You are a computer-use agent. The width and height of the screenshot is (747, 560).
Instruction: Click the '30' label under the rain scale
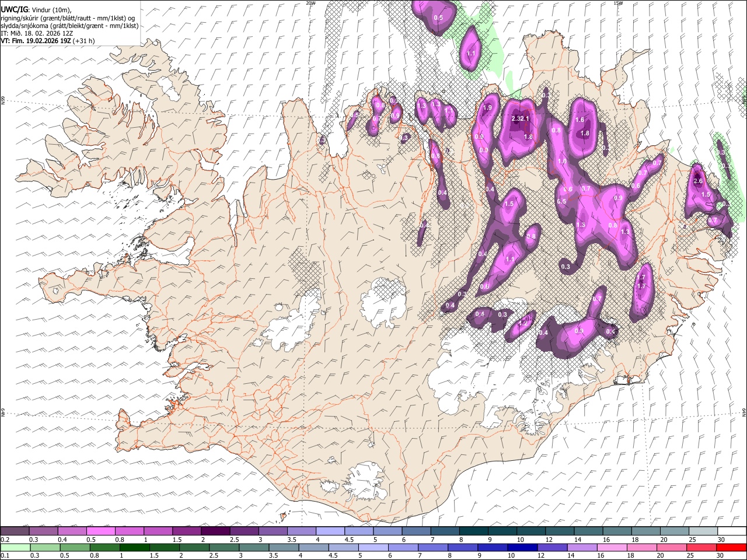(720, 555)
